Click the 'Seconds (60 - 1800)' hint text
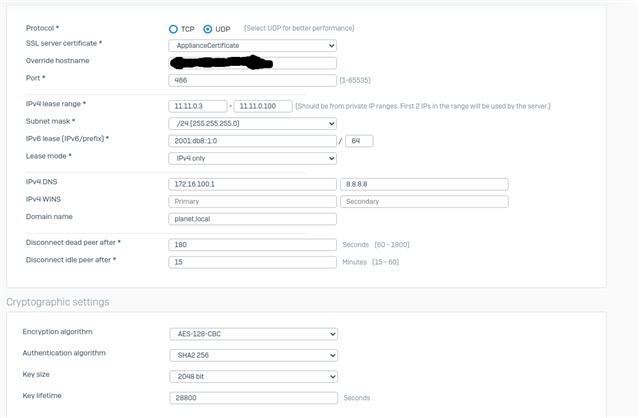639x418 pixels. pyautogui.click(x=376, y=245)
